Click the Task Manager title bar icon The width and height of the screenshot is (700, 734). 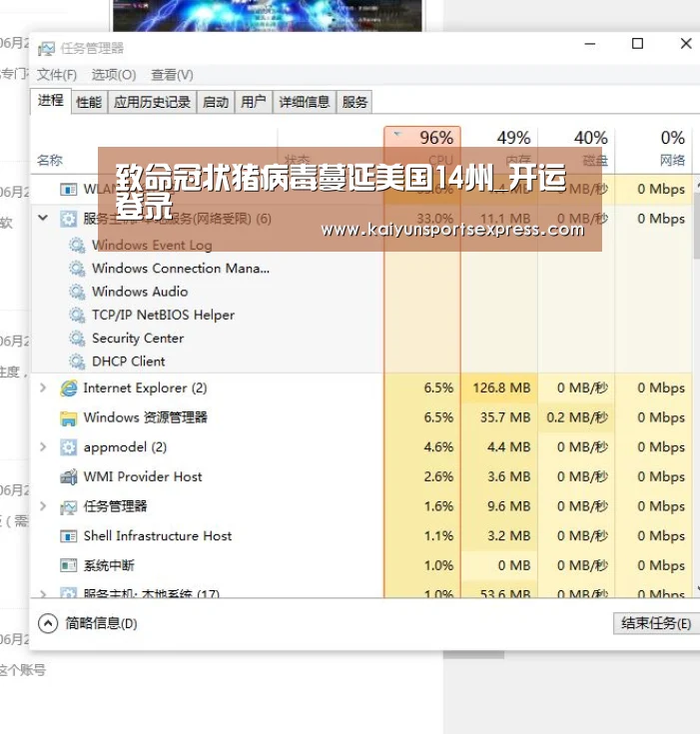[x=46, y=48]
